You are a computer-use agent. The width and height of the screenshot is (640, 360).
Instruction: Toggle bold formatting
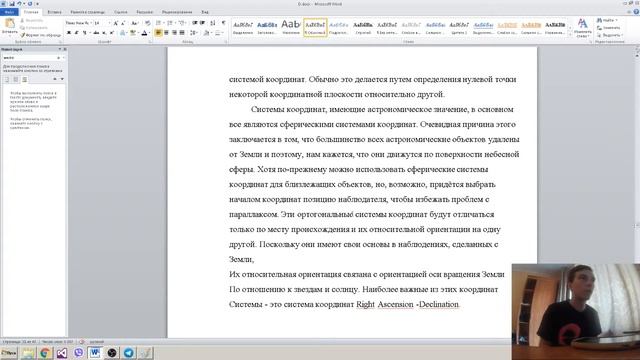tap(69, 33)
